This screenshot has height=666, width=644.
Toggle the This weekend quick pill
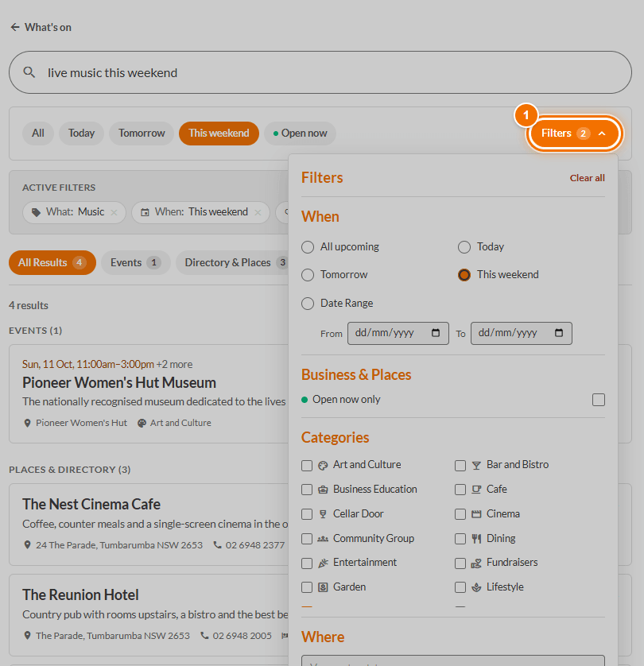click(x=219, y=134)
